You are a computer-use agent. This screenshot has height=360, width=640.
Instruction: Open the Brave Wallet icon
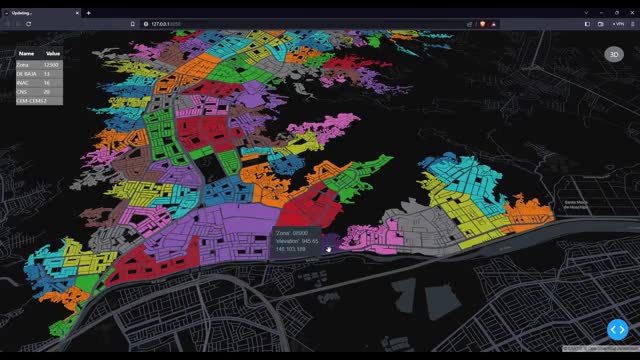(x=600, y=24)
